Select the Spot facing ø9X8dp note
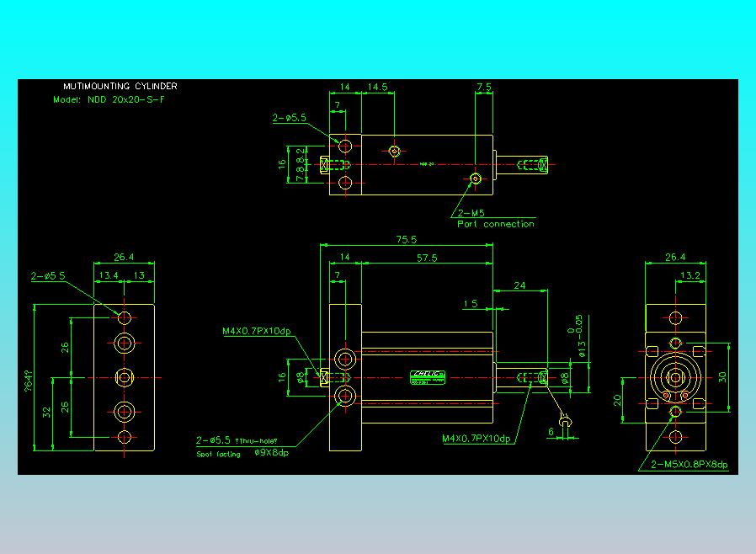This screenshot has width=756, height=554. [242, 453]
